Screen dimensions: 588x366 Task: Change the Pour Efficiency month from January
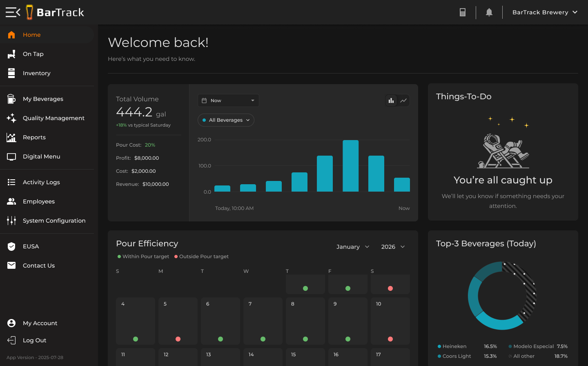pos(352,247)
